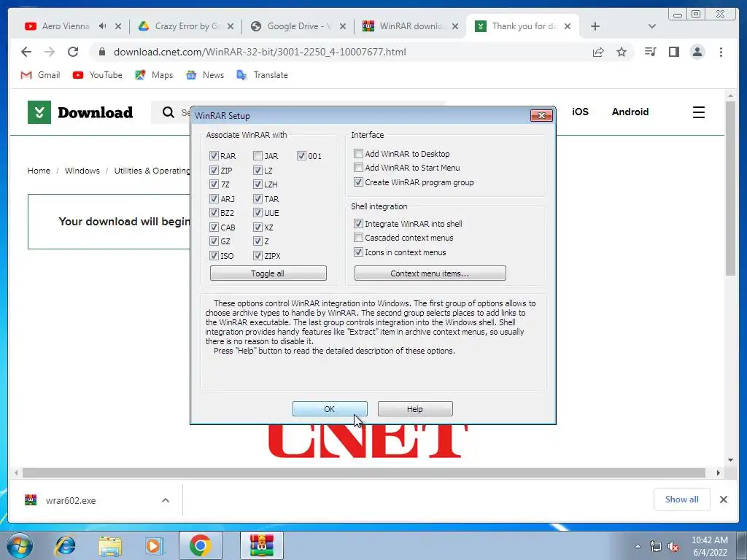This screenshot has height=560, width=747.
Task: Open the iOS menu item on CNET
Action: pos(580,112)
